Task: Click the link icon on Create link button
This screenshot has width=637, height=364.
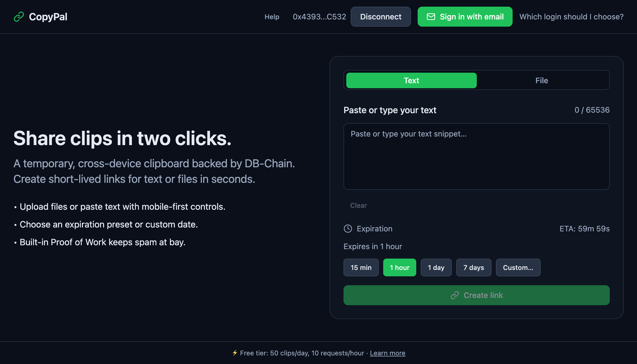Action: point(455,295)
